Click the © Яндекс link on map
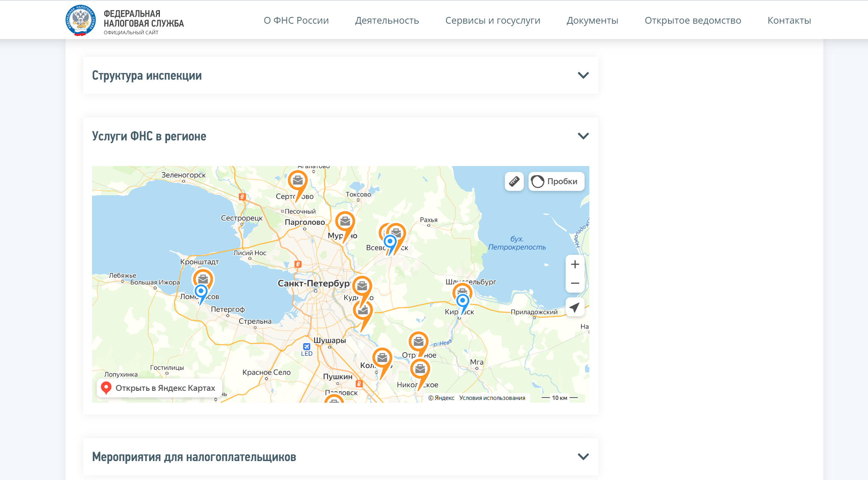The height and width of the screenshot is (480, 868). point(441,398)
